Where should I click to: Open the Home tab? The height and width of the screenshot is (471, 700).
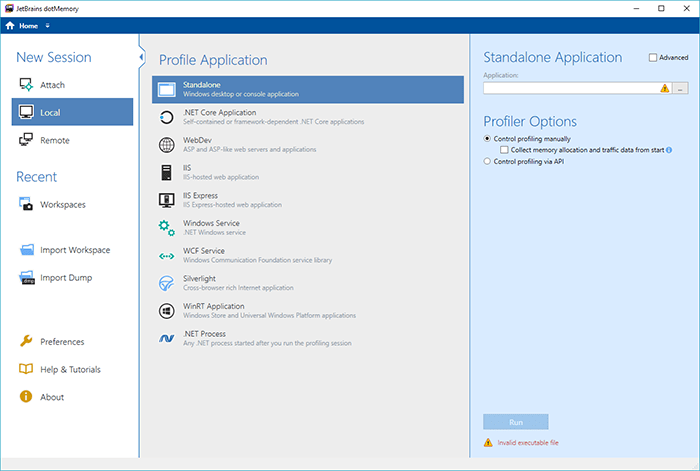24,25
